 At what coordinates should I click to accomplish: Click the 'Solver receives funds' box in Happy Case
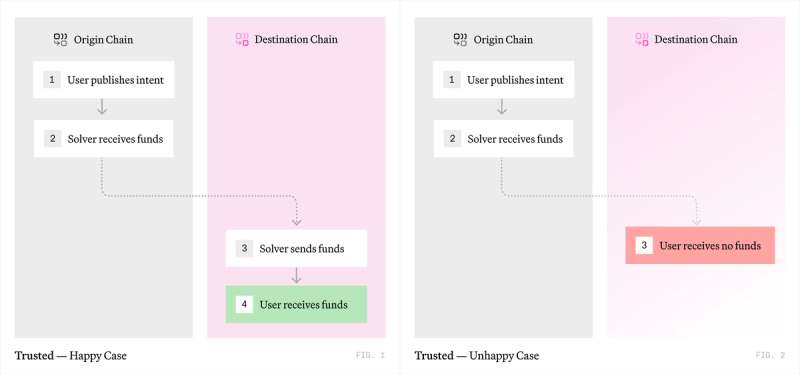click(104, 138)
